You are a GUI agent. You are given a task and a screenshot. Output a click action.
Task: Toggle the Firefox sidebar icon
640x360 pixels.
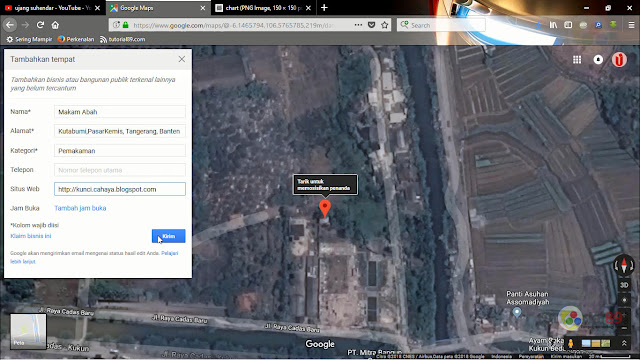pos(568,25)
